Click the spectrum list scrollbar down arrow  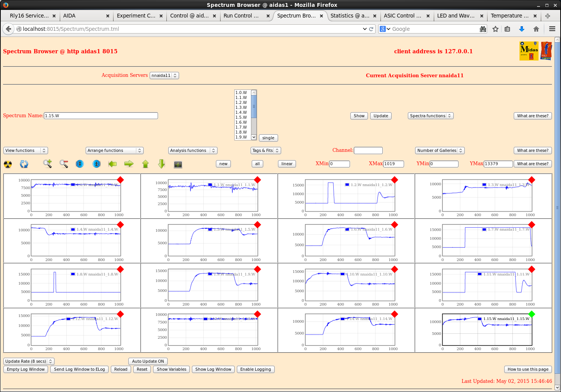click(254, 137)
